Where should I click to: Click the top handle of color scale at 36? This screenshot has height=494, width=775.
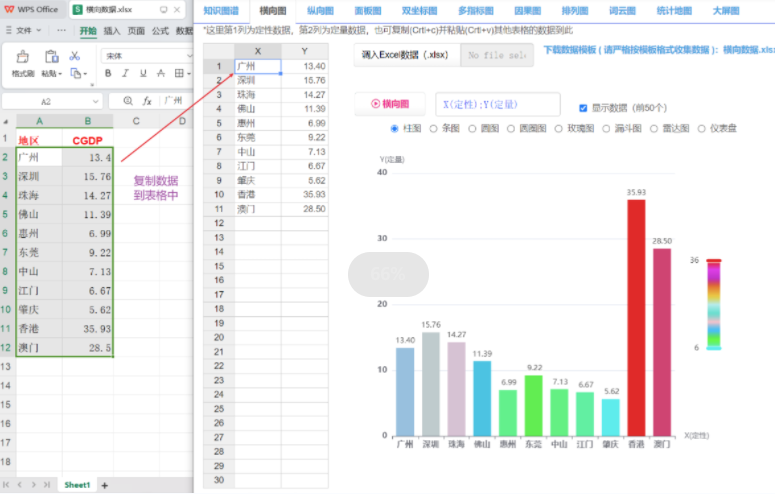(713, 261)
